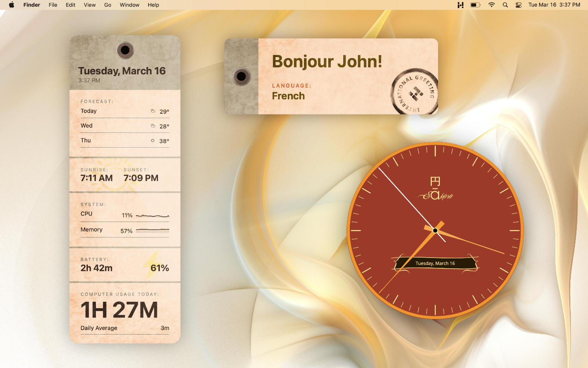Open the Window menu

tap(129, 5)
